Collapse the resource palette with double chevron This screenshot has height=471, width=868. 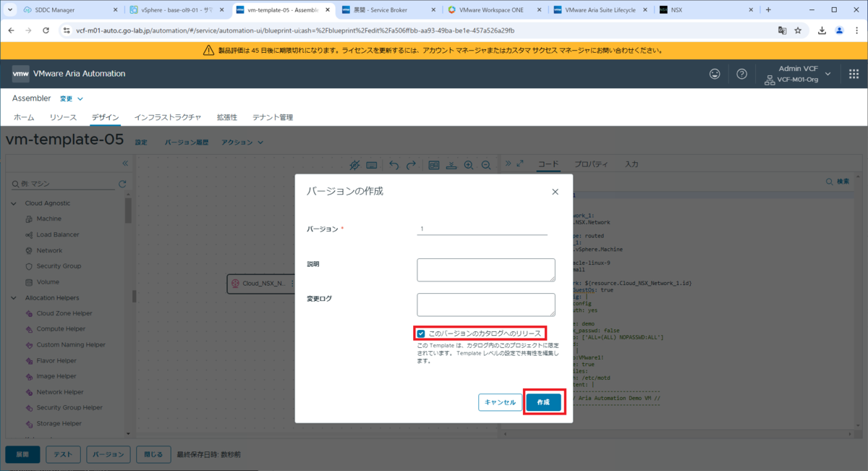(124, 164)
